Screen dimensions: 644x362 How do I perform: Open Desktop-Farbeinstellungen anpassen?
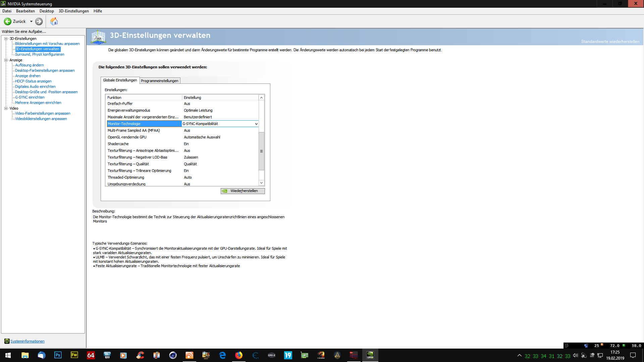pos(45,70)
